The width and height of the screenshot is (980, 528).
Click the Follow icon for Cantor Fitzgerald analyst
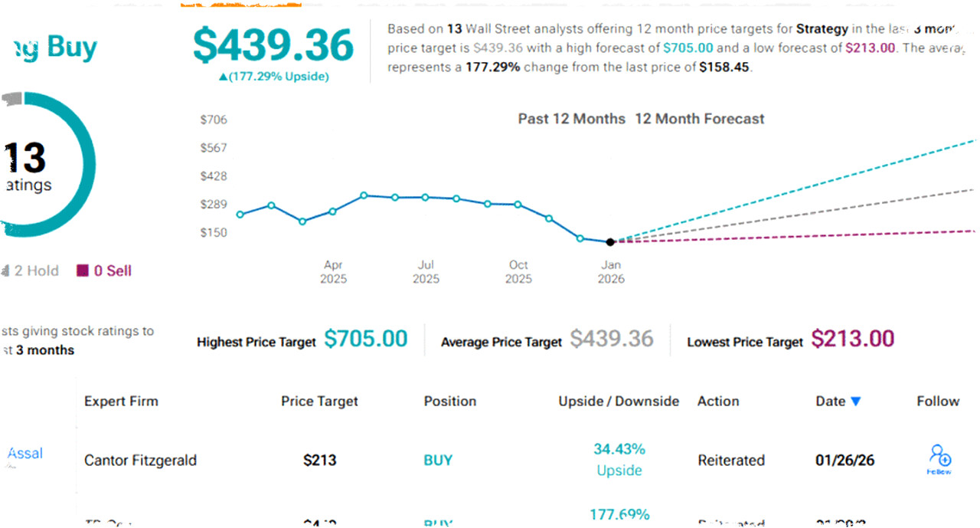[x=939, y=457]
